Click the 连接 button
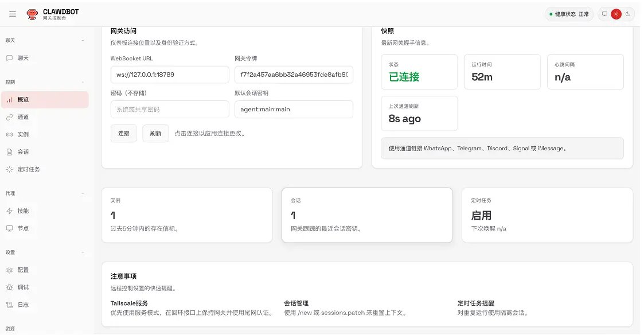The width and height of the screenshot is (644, 335). point(123,133)
